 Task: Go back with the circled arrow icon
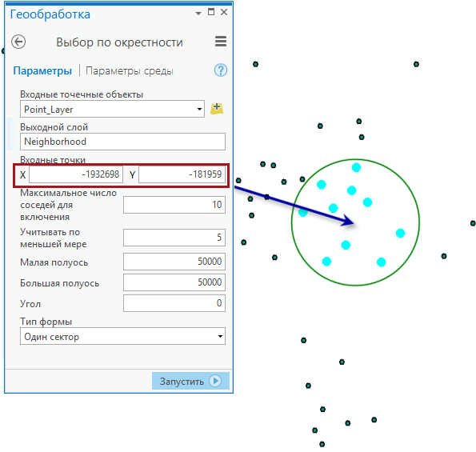click(18, 42)
